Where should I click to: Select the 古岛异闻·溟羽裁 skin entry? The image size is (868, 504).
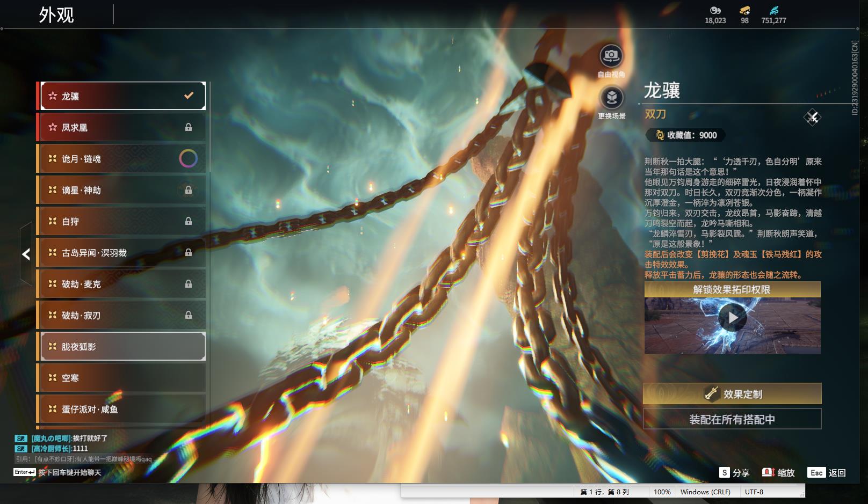click(x=122, y=253)
